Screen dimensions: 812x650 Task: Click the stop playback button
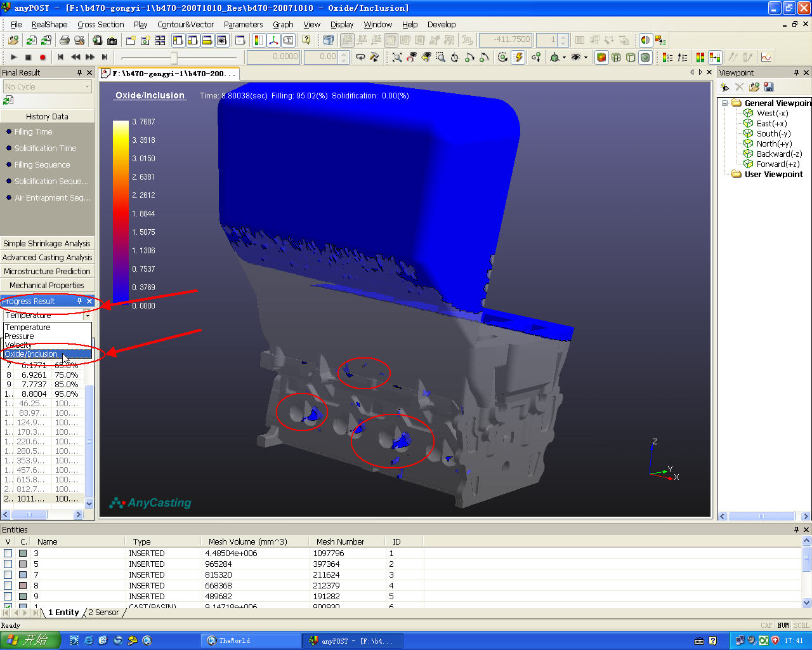click(28, 57)
